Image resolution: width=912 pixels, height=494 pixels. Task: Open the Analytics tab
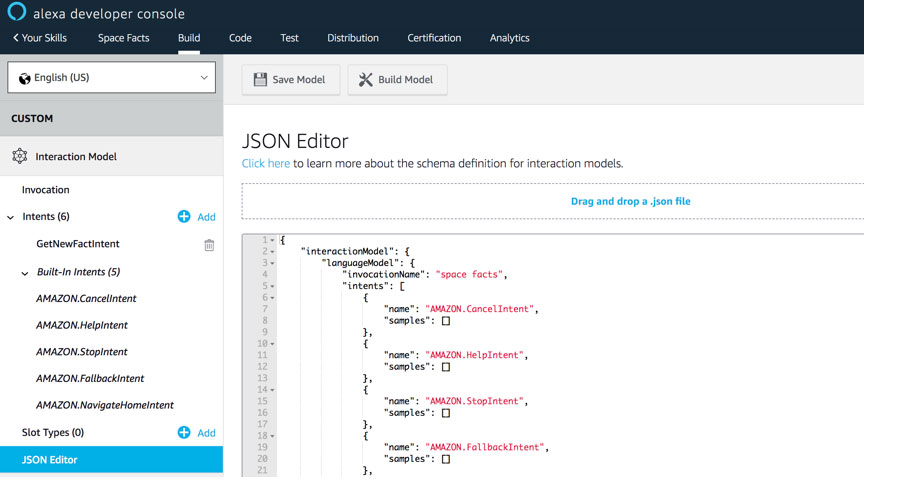[510, 38]
